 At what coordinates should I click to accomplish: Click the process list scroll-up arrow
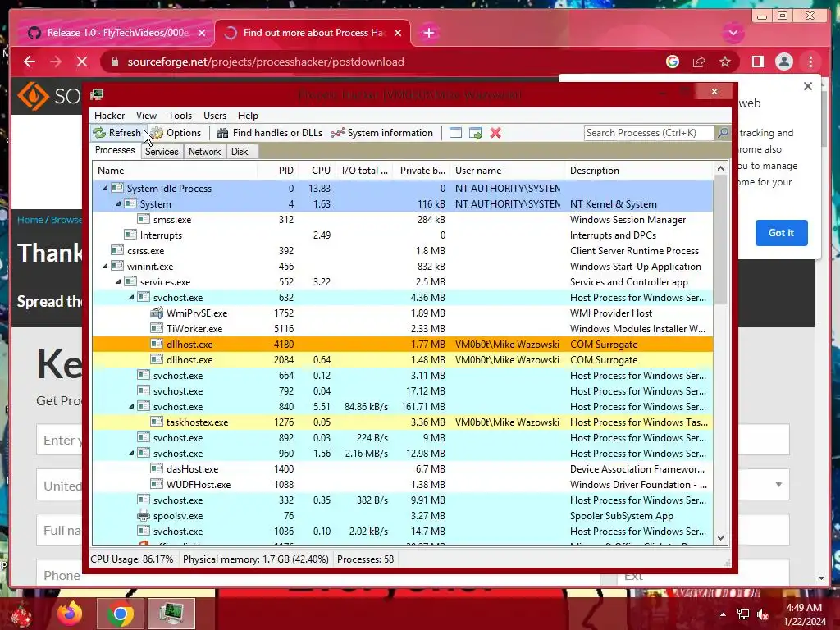(x=720, y=168)
